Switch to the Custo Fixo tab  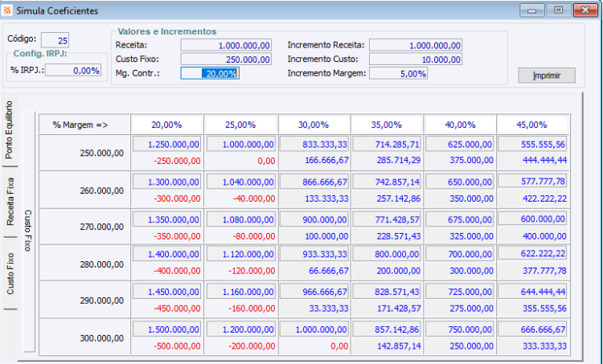[10, 273]
